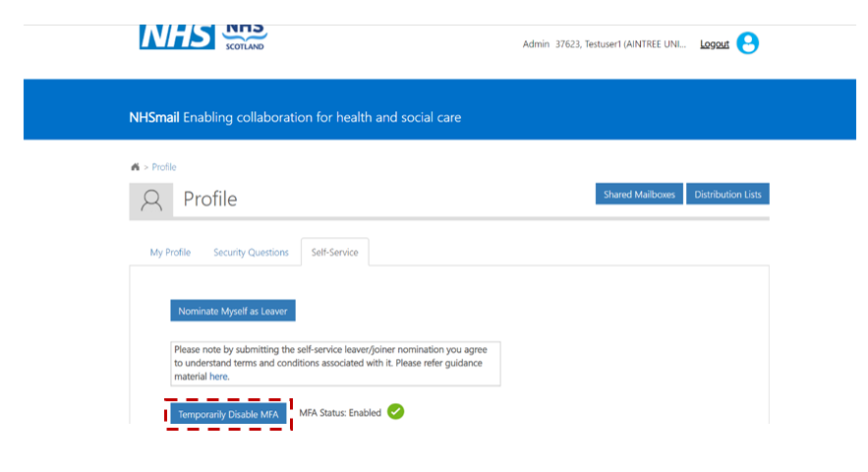868x472 pixels.
Task: Click Nominate Myself as Leaver
Action: coord(233,311)
